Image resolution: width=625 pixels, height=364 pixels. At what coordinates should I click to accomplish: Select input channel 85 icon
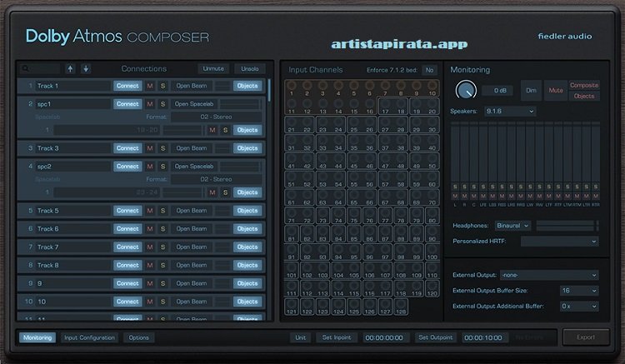354,232
